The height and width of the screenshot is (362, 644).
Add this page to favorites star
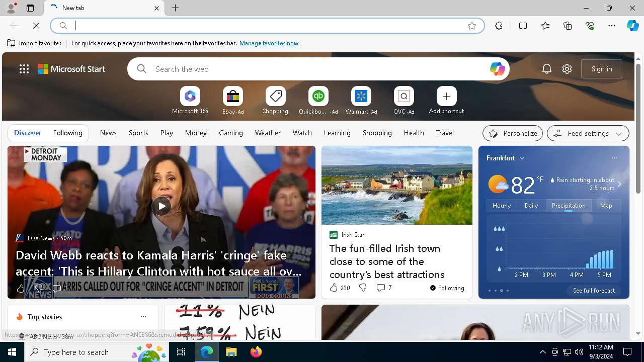(472, 26)
